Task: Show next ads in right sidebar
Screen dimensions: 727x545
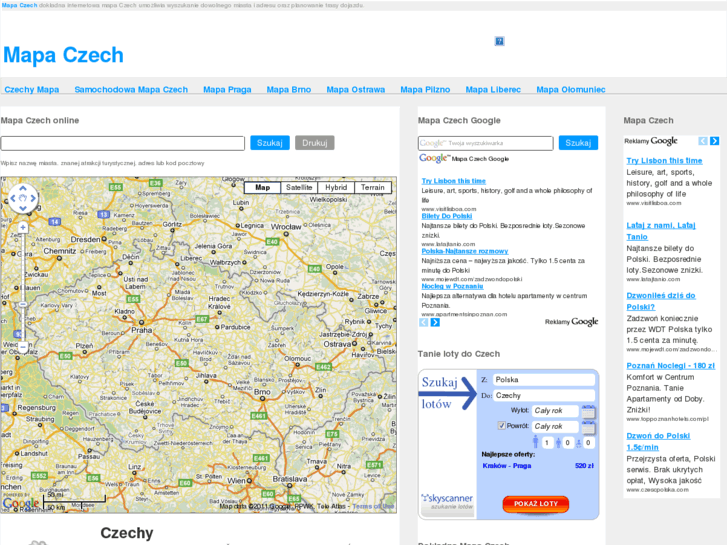Action: [x=714, y=141]
